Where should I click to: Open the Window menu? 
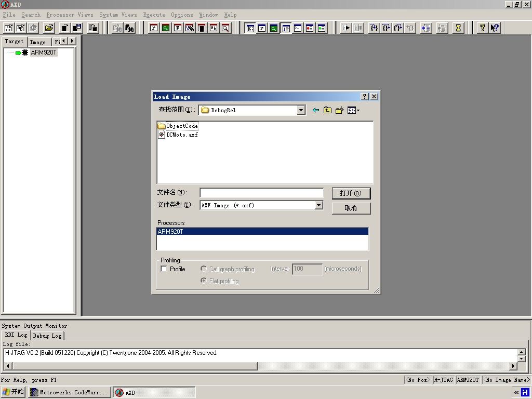pos(208,15)
